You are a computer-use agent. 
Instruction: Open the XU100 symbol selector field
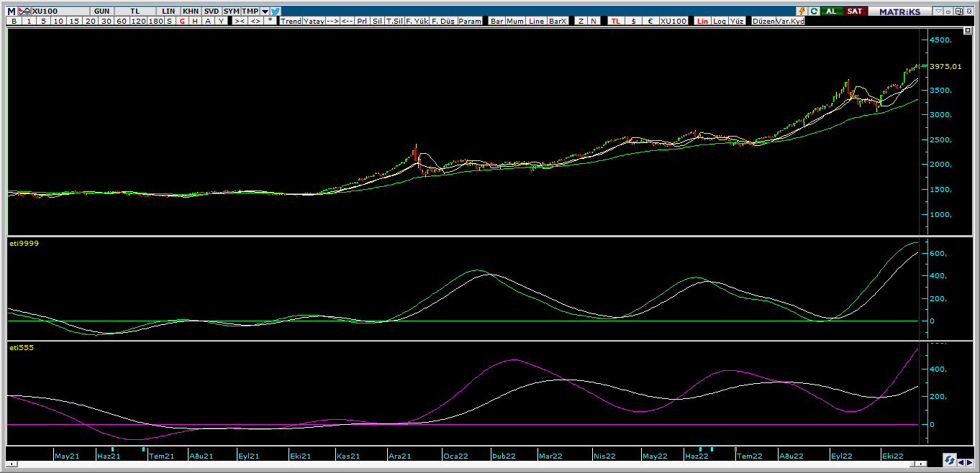pyautogui.click(x=62, y=12)
